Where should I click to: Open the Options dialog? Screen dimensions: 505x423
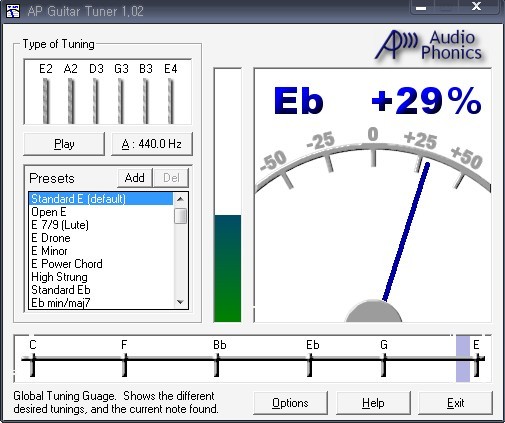pos(290,403)
